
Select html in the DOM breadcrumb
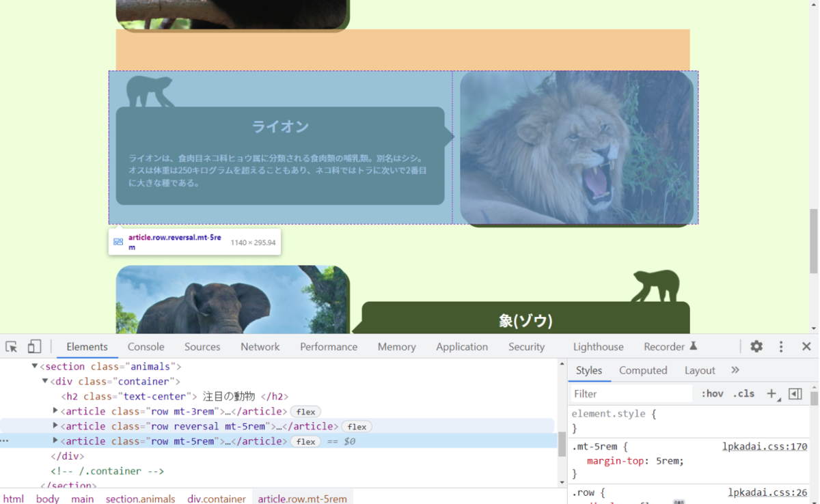pos(14,499)
